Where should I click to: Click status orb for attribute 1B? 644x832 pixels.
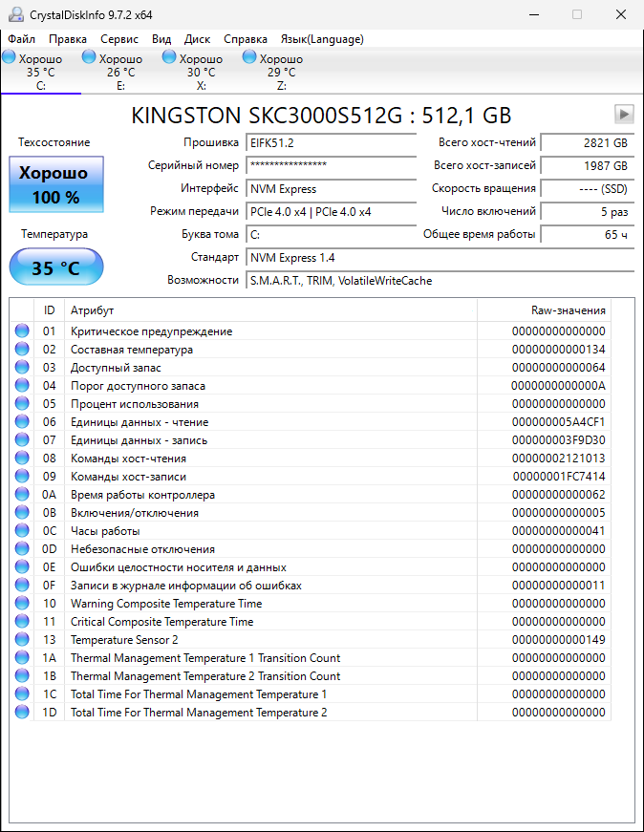click(22, 676)
